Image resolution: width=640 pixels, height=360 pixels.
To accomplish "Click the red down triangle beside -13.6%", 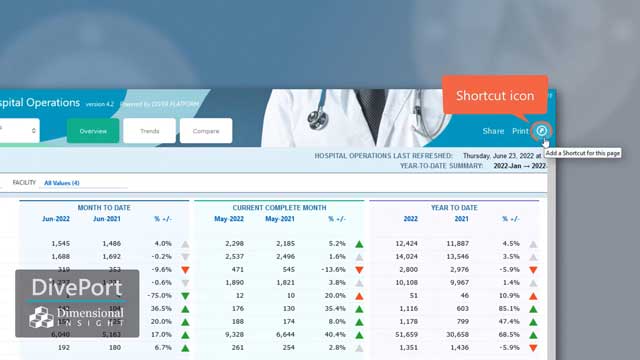I will pyautogui.click(x=359, y=270).
